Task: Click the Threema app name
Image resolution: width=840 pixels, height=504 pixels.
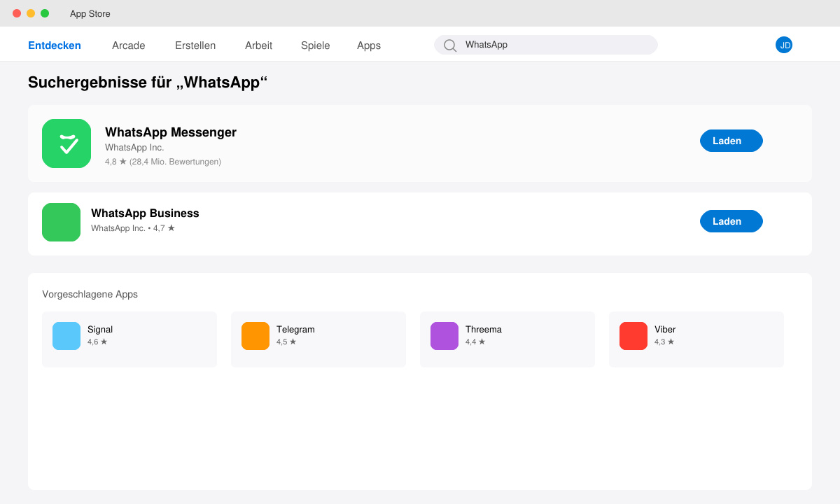Action: click(484, 330)
